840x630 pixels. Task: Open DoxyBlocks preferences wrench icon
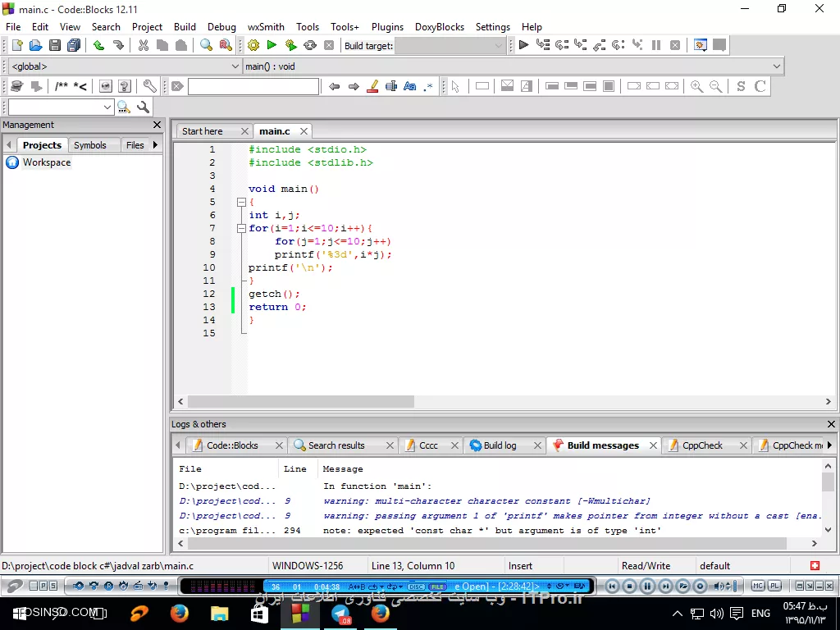(149, 86)
